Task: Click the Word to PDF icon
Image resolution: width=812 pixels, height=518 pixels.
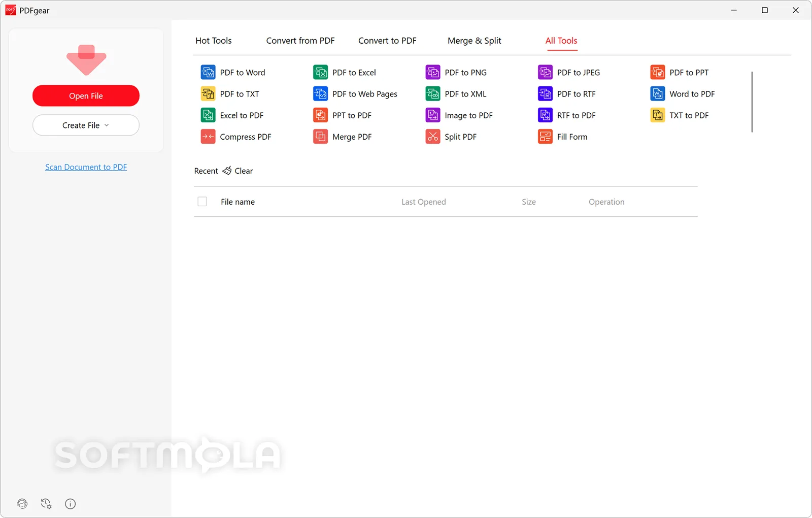Action: [x=658, y=94]
